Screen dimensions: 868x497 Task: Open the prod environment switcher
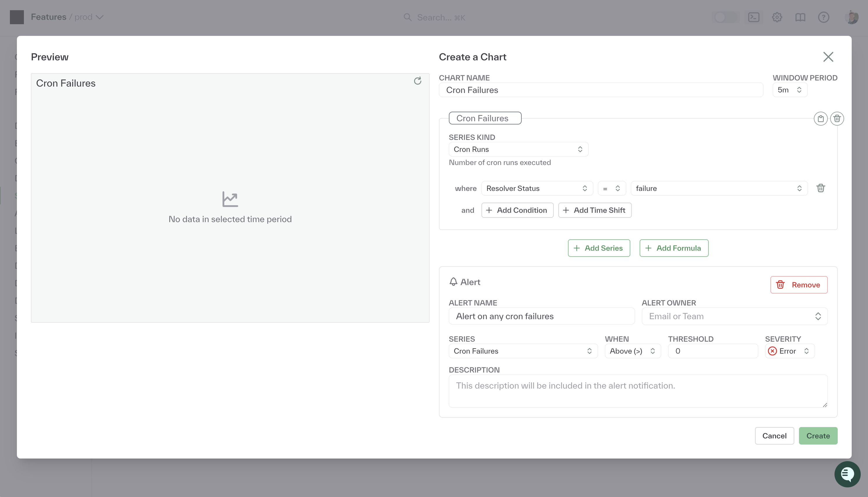pos(89,17)
